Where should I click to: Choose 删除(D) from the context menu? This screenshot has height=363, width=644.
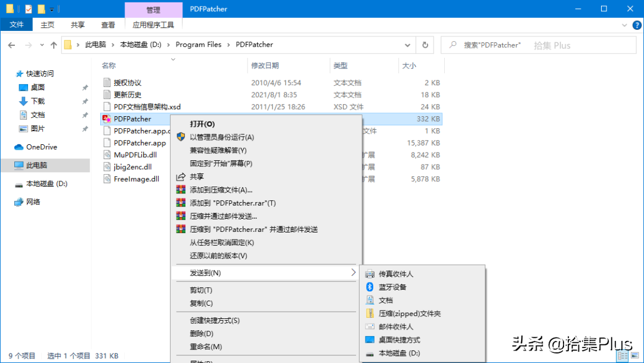coord(266,333)
